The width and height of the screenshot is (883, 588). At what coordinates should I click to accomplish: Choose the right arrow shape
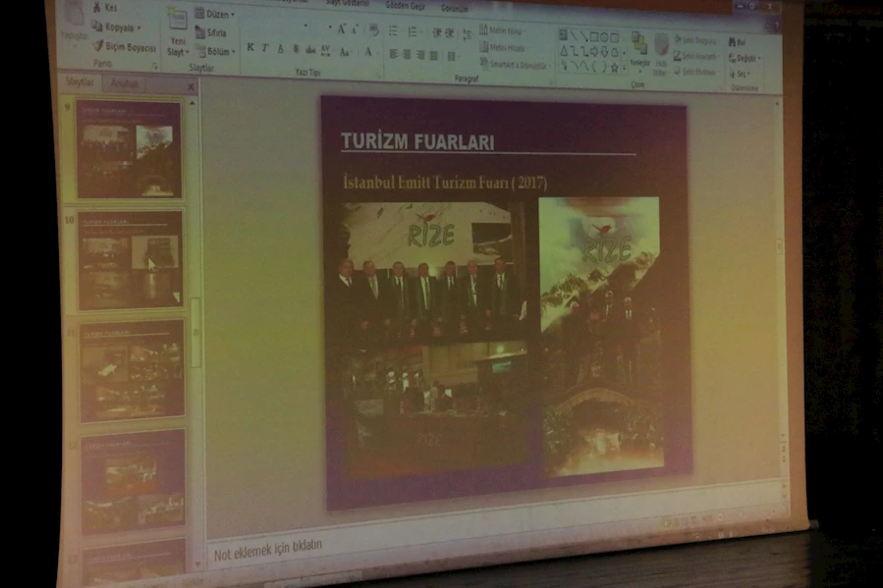pyautogui.click(x=594, y=52)
